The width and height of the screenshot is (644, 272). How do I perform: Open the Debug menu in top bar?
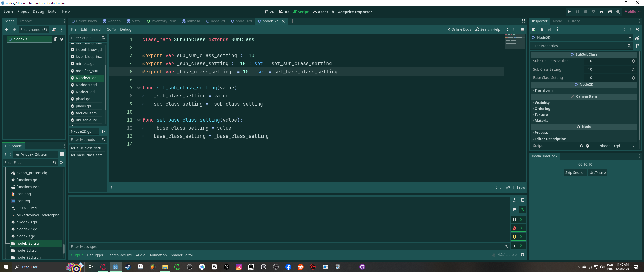tap(38, 11)
